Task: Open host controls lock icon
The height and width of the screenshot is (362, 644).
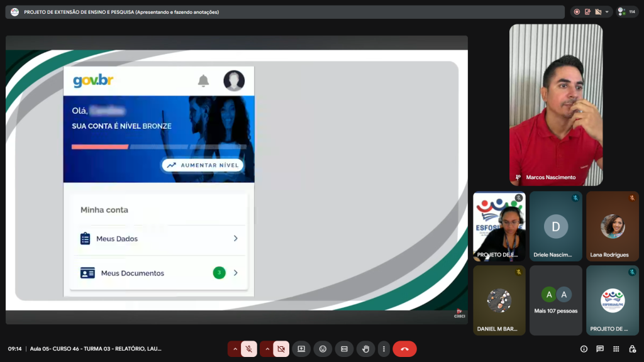Action: pyautogui.click(x=632, y=349)
